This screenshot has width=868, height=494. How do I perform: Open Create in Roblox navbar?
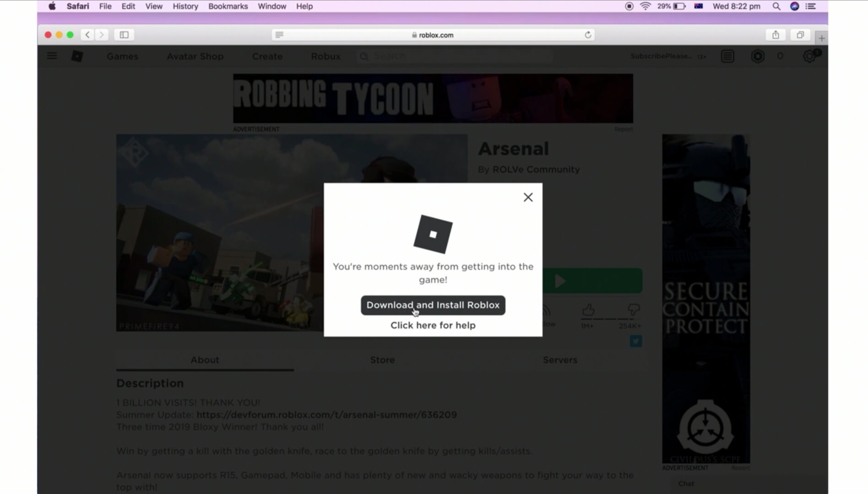click(267, 56)
